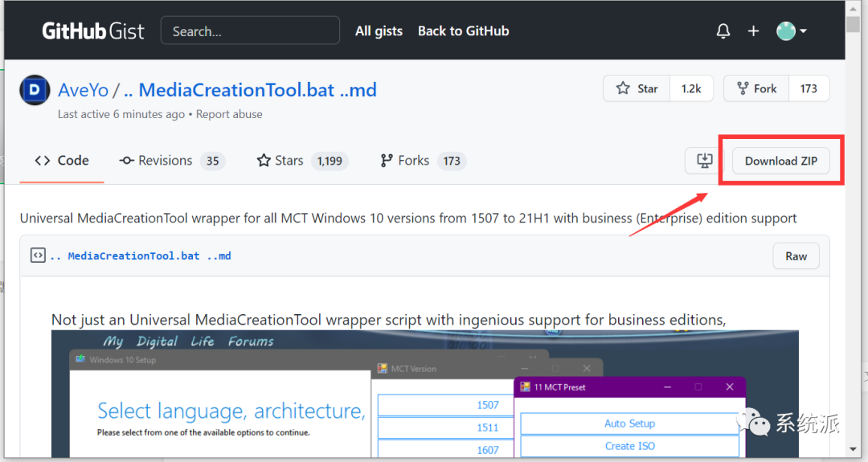Open the .. MediaCreationTool.bat ..md gist title

coord(250,90)
